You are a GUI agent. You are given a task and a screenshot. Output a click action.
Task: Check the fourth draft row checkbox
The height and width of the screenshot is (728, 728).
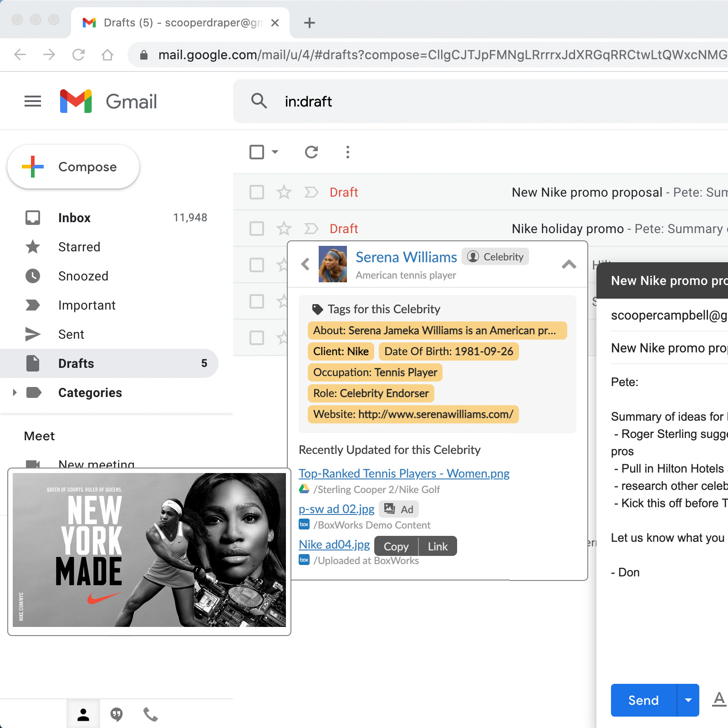(x=257, y=301)
